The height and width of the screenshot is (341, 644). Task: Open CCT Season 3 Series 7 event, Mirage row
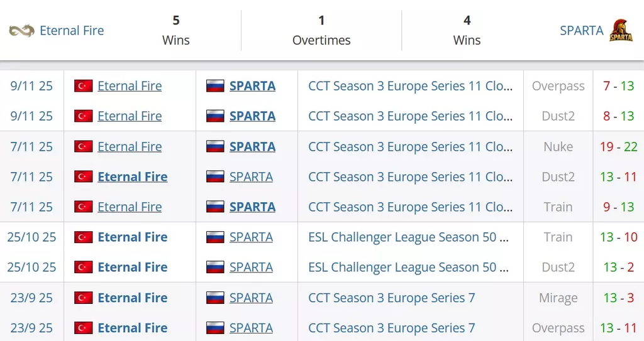[391, 298]
